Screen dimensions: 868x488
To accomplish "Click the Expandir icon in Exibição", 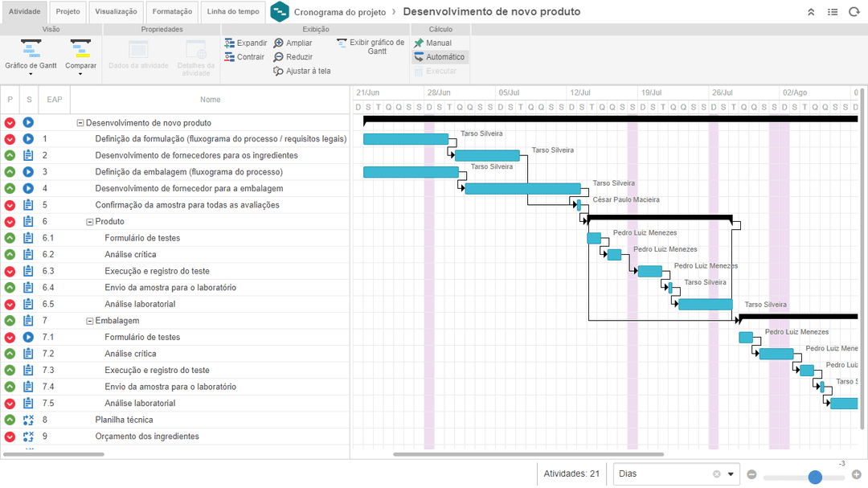I will tap(230, 43).
